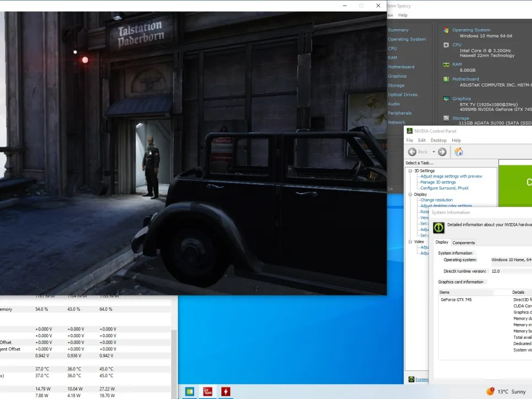Collapse the Video tree node
The width and height of the screenshot is (532, 399).
(x=410, y=242)
